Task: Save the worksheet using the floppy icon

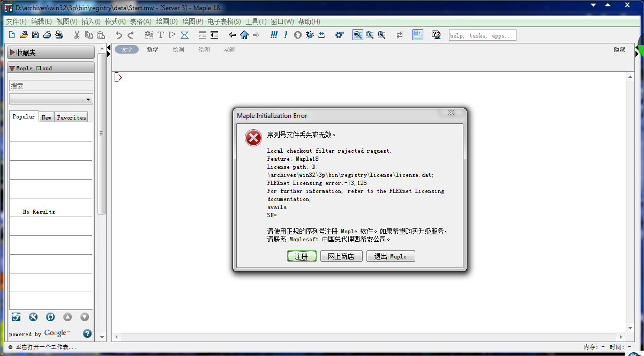Action: [x=35, y=35]
